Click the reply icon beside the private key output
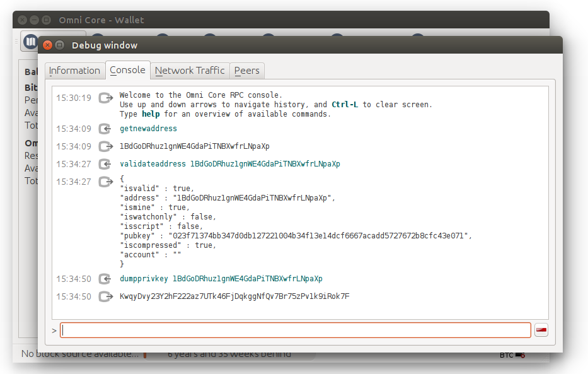588x374 pixels. (105, 296)
